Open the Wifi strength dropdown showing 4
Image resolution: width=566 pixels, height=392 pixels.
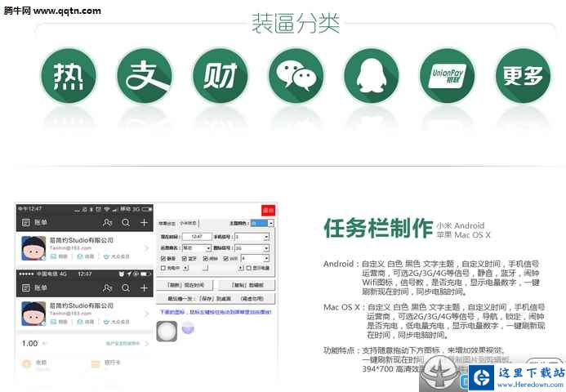click(x=255, y=258)
